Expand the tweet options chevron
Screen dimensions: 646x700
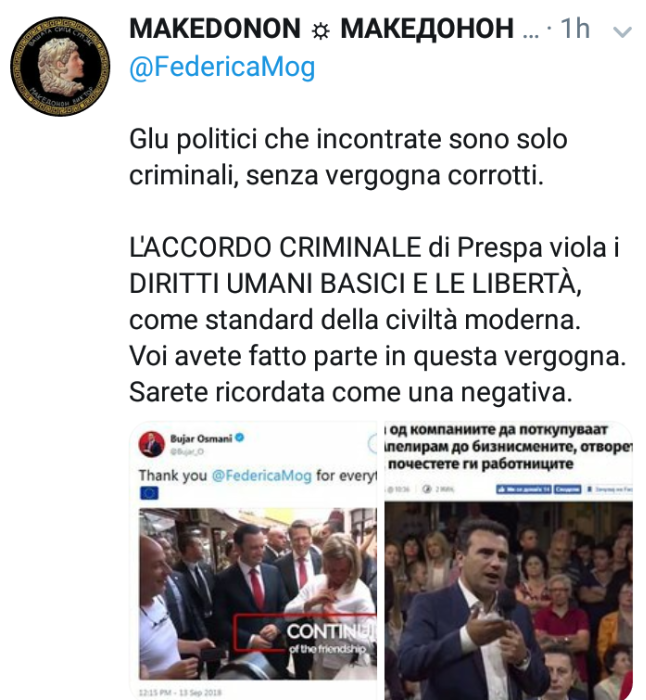pyautogui.click(x=622, y=32)
